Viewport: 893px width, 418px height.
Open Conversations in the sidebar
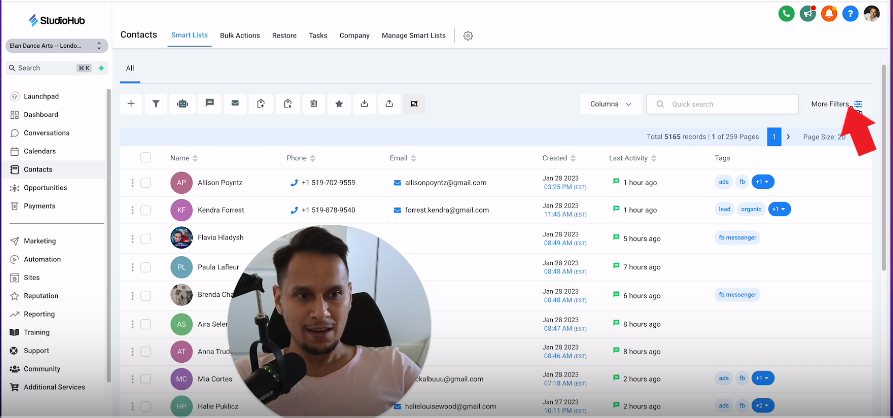46,133
